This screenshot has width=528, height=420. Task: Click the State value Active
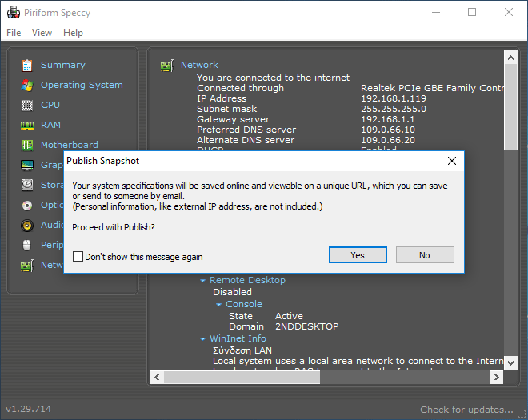pos(289,316)
